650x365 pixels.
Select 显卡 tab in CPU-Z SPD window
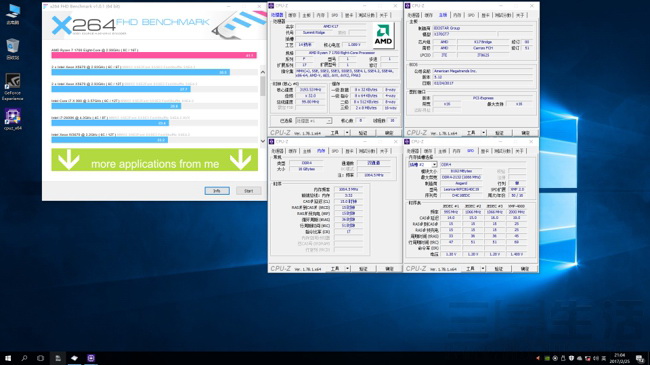485,151
